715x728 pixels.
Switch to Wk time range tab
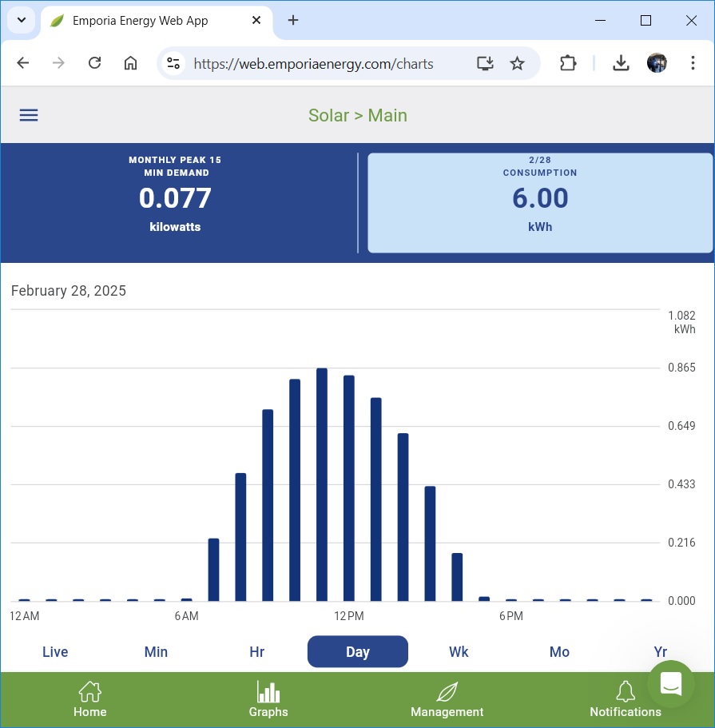[x=459, y=652]
